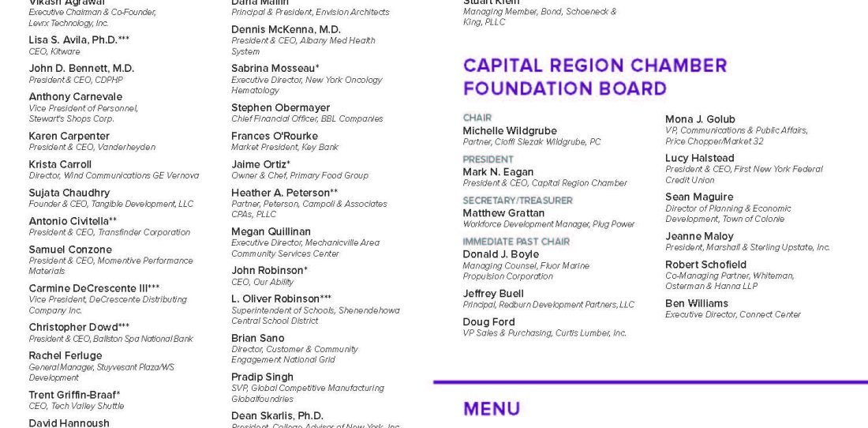The height and width of the screenshot is (428, 868).
Task: Click on Krista Carroll's name
Action: click(60, 164)
